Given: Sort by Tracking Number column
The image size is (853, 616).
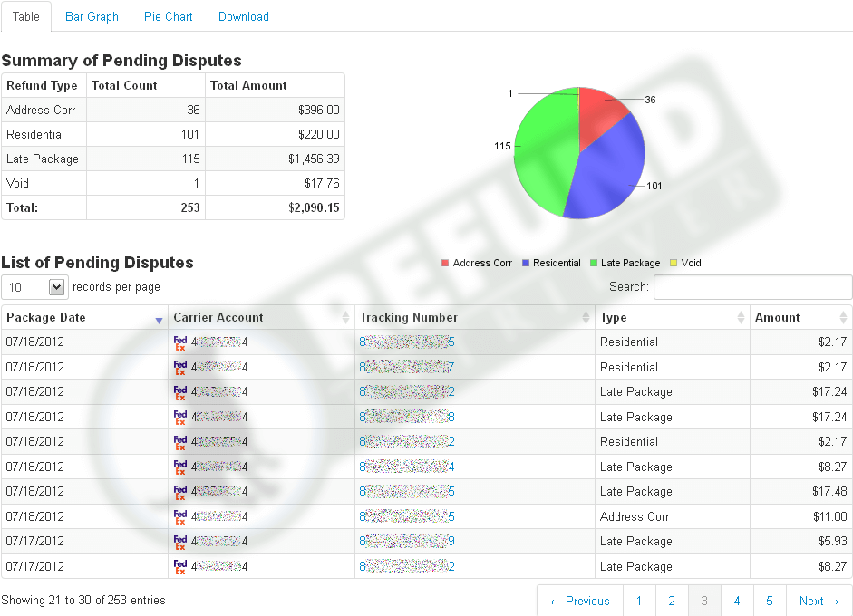Looking at the screenshot, I should pos(474,318).
